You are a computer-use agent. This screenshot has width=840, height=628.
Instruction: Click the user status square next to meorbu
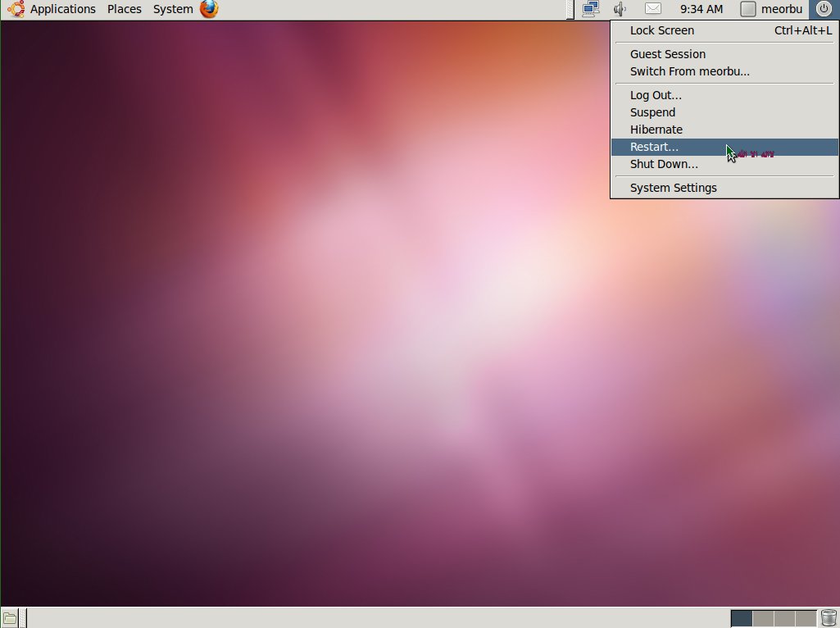click(x=747, y=9)
